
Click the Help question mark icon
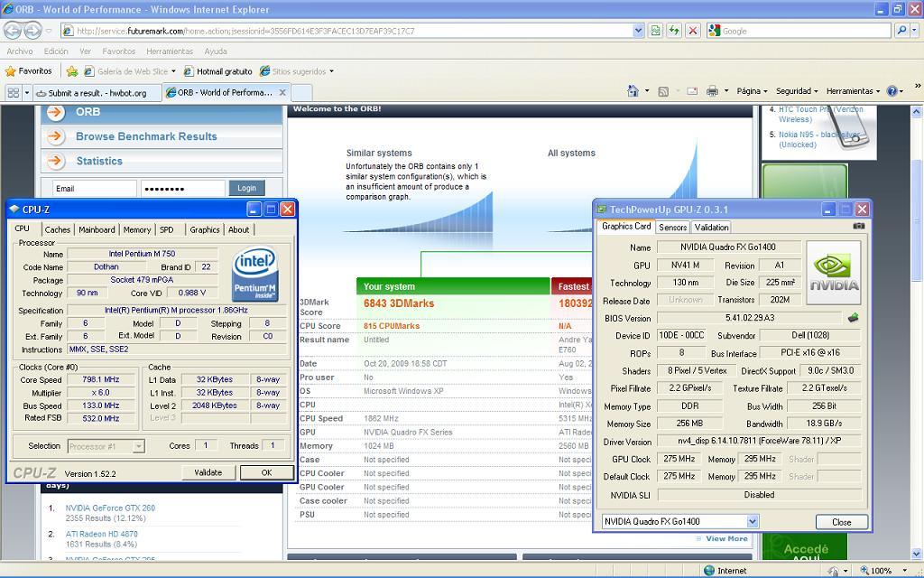[x=892, y=91]
